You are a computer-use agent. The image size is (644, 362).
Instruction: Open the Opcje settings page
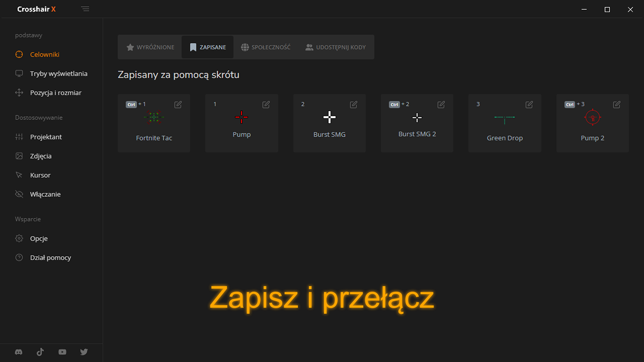39,238
